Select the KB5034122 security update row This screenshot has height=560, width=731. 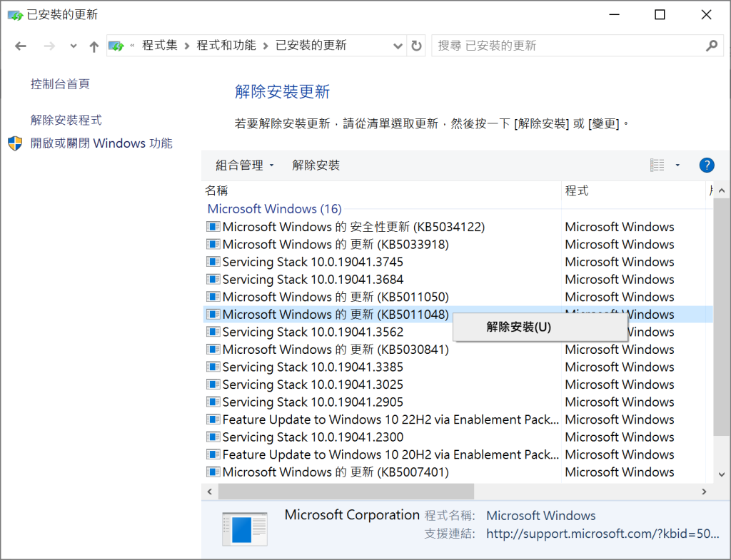pyautogui.click(x=458, y=227)
